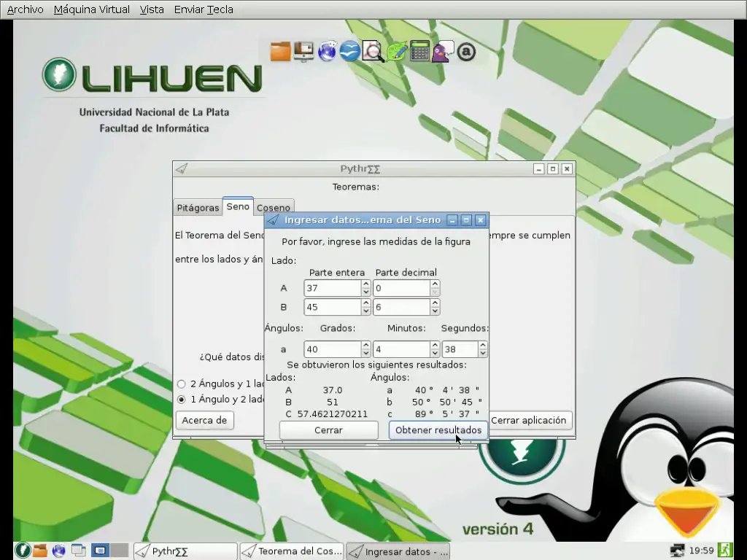
Task: Click the paper plane icon in the Pythr∑∑ title bar
Action: point(182,168)
